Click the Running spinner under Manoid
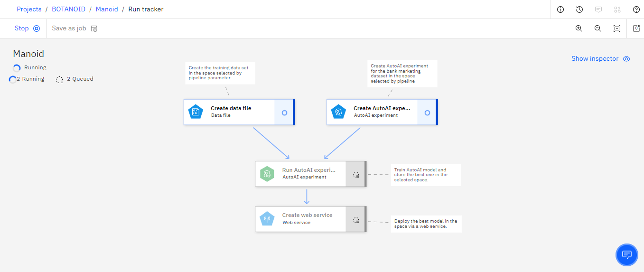Screen dimensions: 644x272 click(17, 68)
